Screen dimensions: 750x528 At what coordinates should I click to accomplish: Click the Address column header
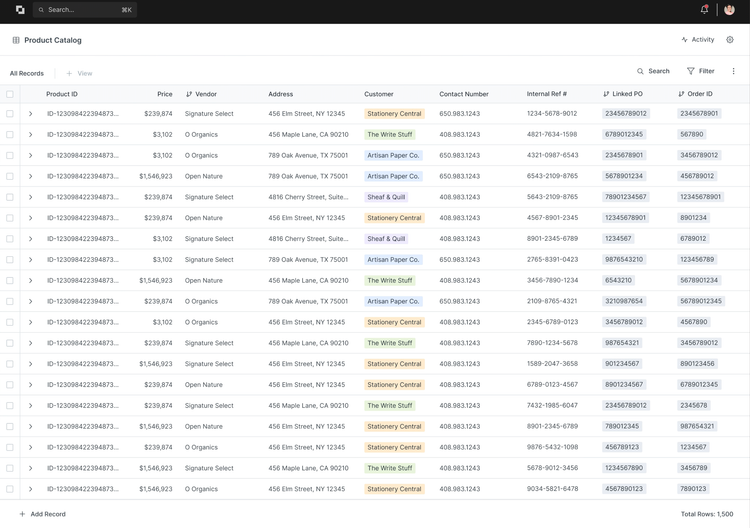[x=280, y=94]
